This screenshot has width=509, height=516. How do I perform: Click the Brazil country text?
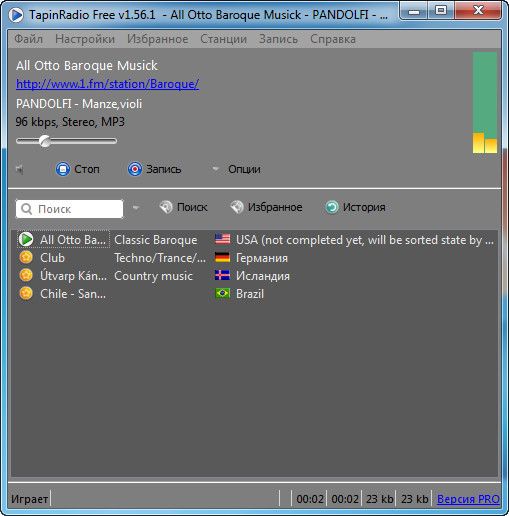point(250,294)
